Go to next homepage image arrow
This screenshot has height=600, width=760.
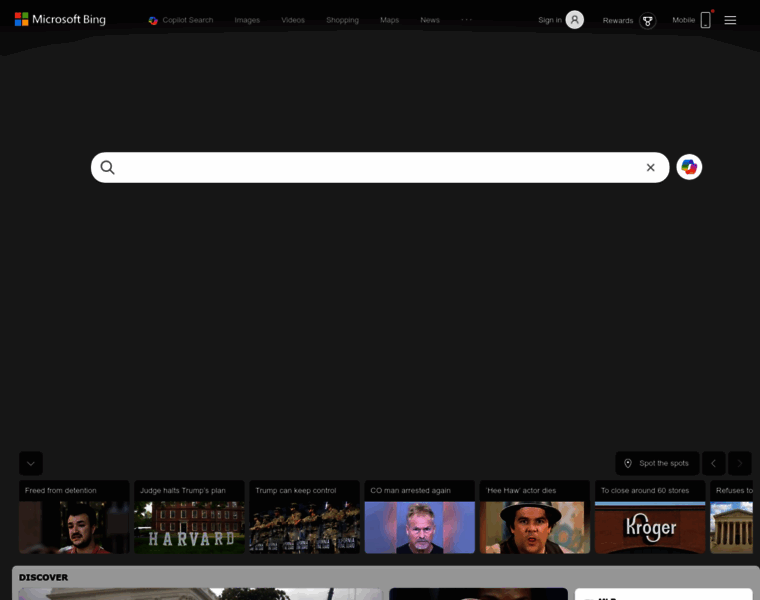point(740,463)
